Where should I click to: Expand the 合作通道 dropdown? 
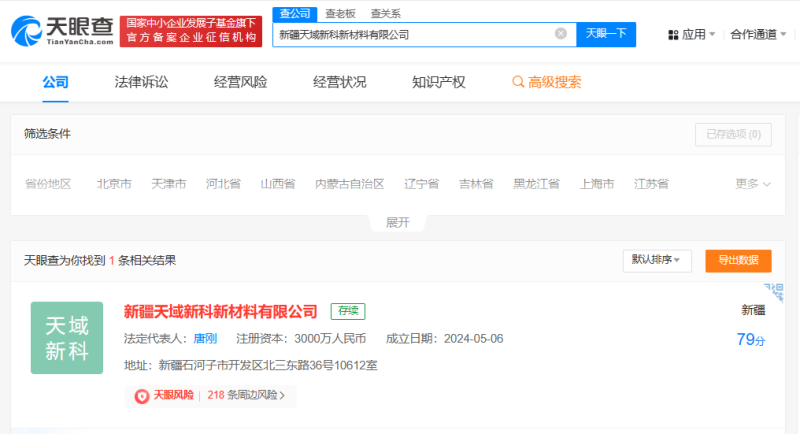point(758,34)
